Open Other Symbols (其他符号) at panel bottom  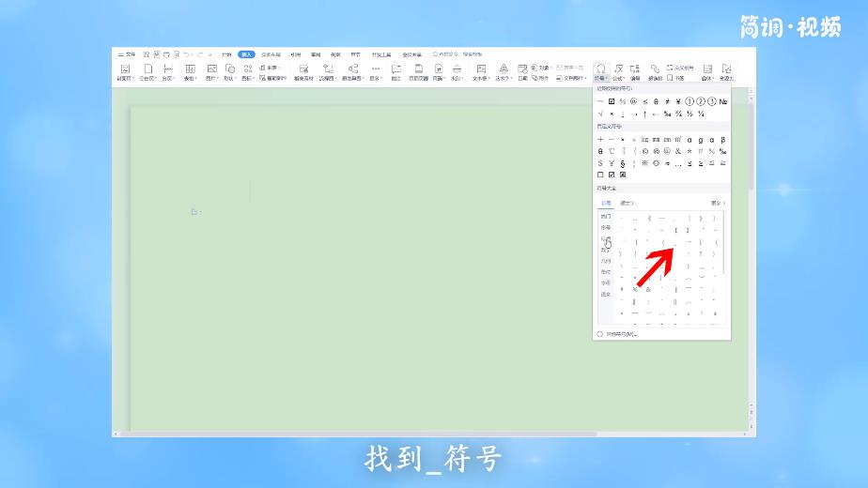621,333
